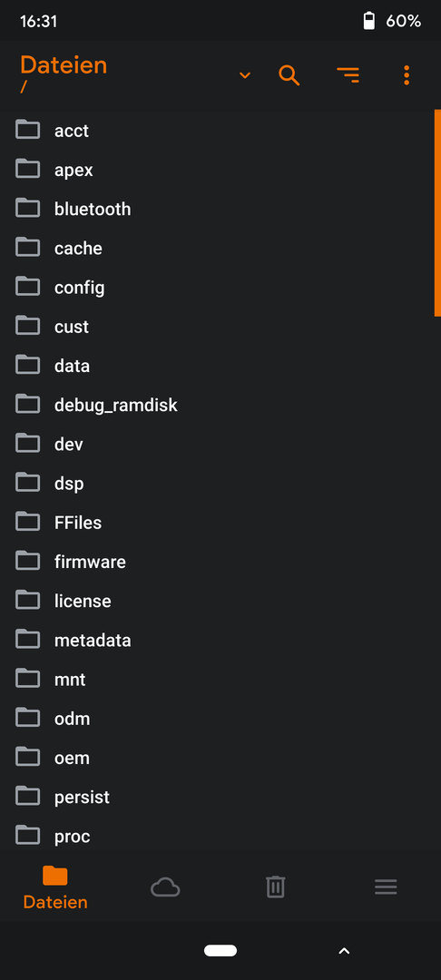Open the three-dot overflow menu
The width and height of the screenshot is (441, 980).
tap(407, 75)
